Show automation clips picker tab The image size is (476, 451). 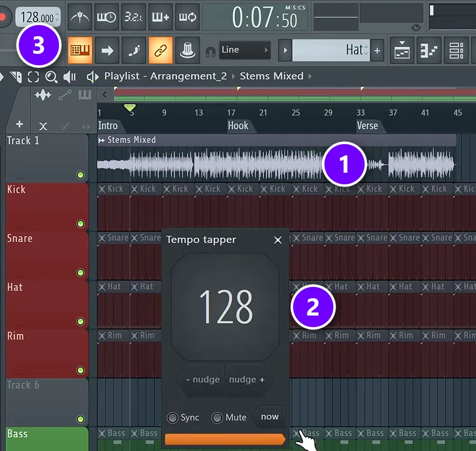coord(65,95)
